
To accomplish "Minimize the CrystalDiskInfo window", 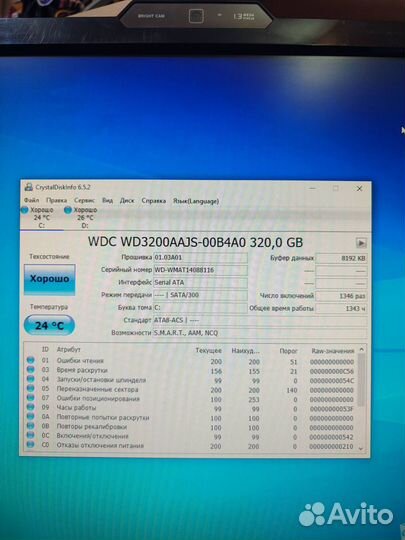I will point(312,188).
